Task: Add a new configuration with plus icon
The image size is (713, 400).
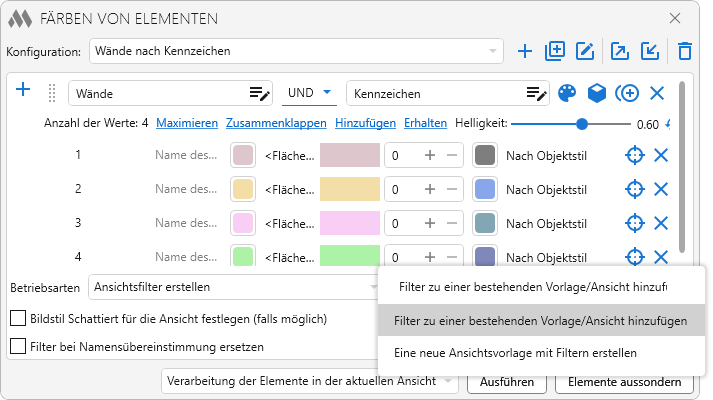Action: pos(525,50)
